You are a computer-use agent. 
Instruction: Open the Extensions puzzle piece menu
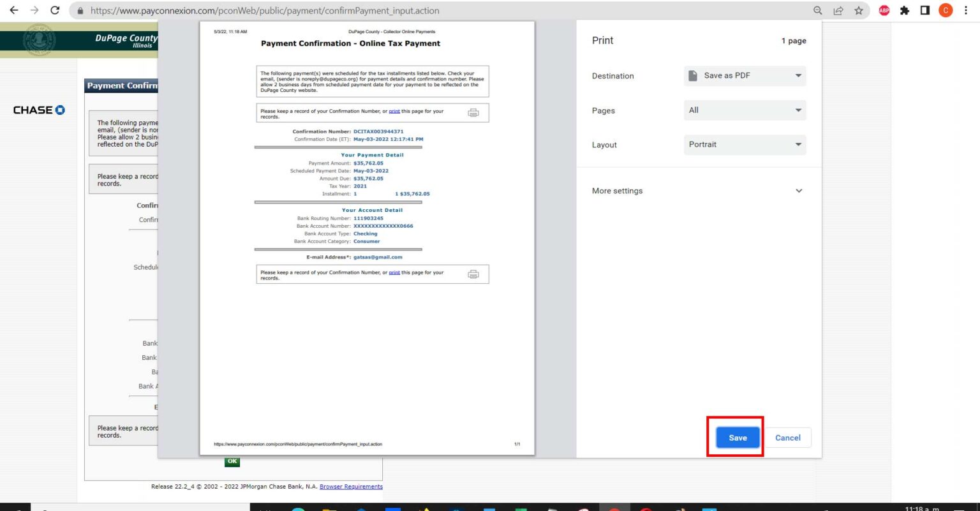tap(904, 10)
